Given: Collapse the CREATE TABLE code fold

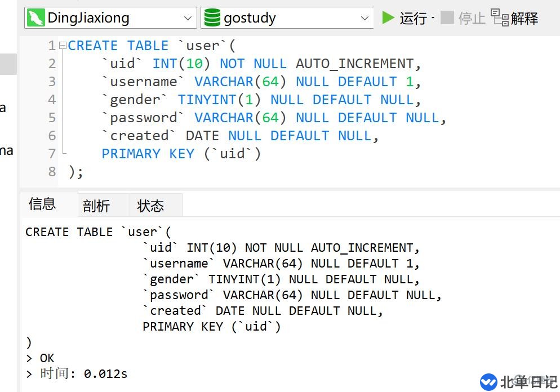Looking at the screenshot, I should point(63,46).
